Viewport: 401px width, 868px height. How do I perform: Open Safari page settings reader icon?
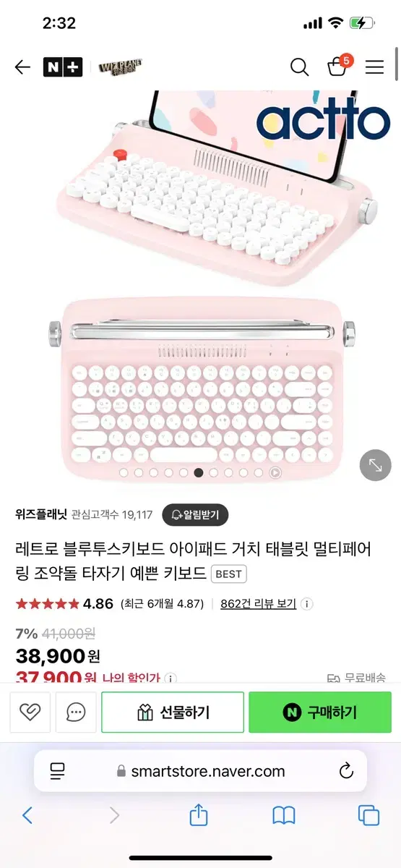coord(58,771)
